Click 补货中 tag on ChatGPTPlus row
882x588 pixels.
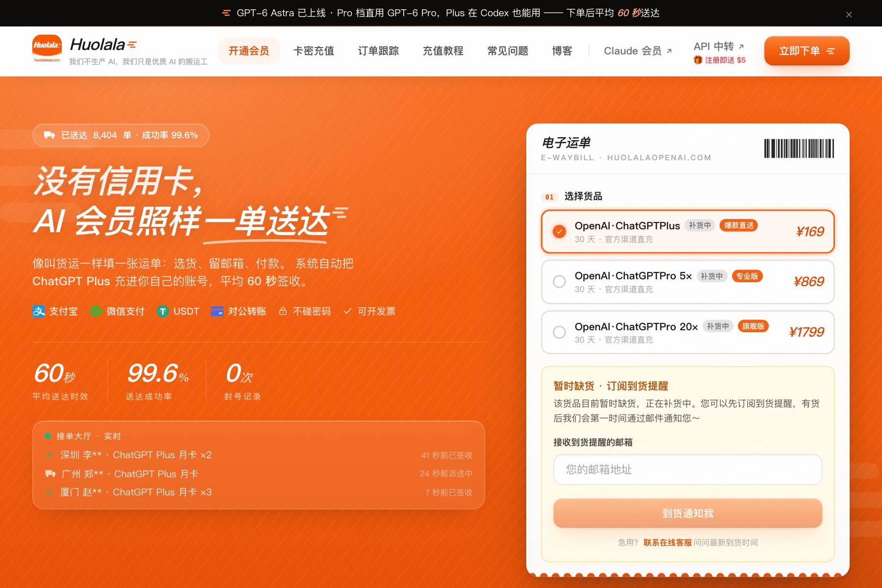(x=700, y=225)
